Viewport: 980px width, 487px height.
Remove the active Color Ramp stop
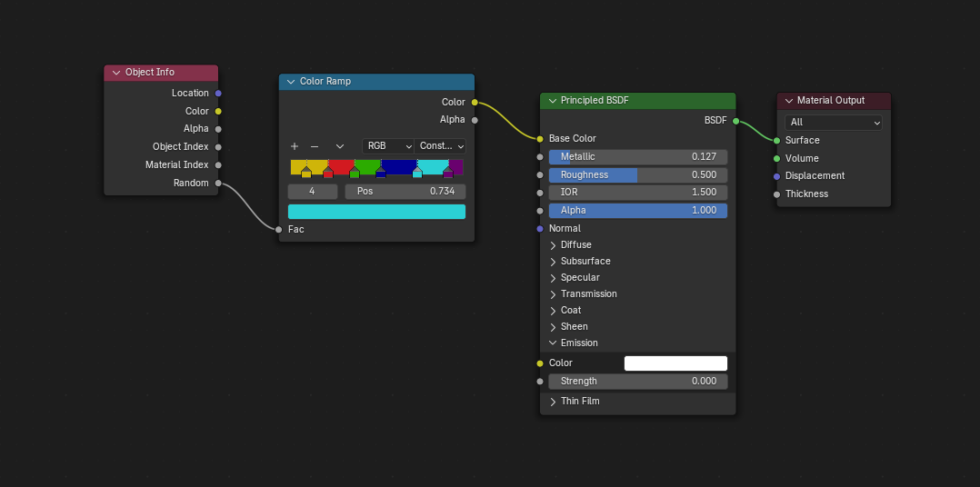tap(315, 146)
